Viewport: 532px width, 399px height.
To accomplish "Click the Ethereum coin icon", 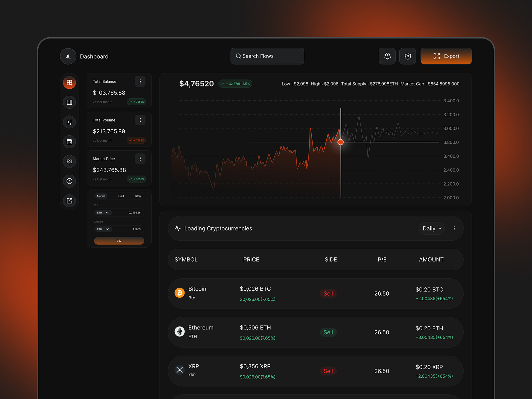I will tap(180, 332).
